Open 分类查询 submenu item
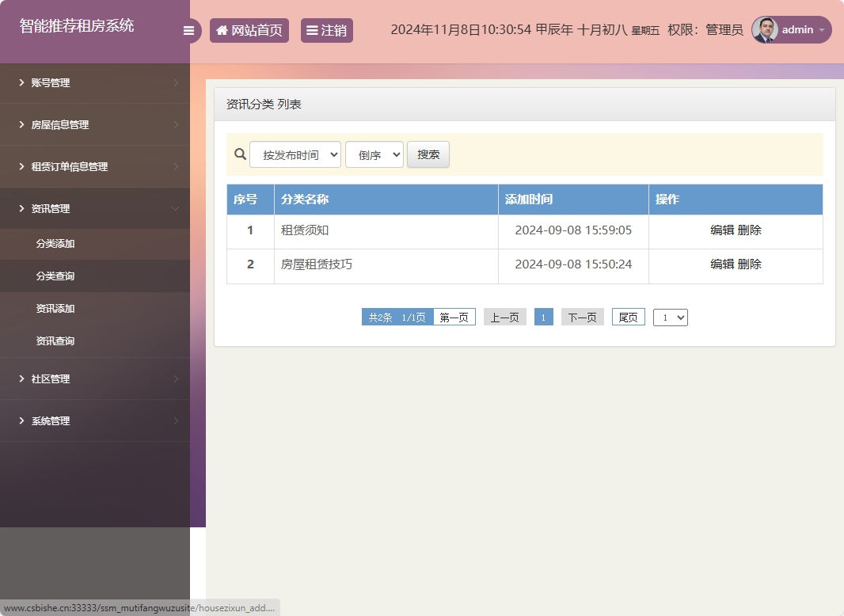Viewport: 844px width, 616px height. pos(95,276)
